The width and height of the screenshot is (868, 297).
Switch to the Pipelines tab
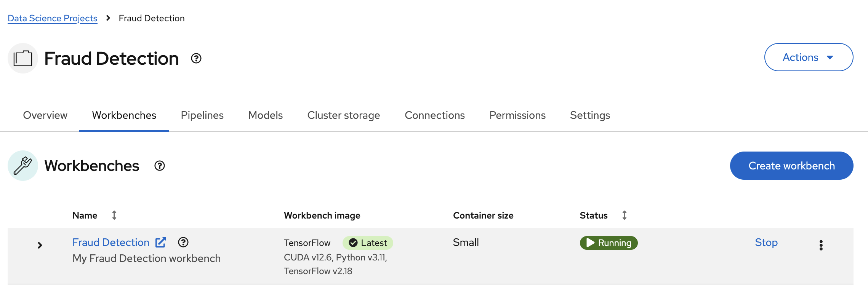click(202, 115)
